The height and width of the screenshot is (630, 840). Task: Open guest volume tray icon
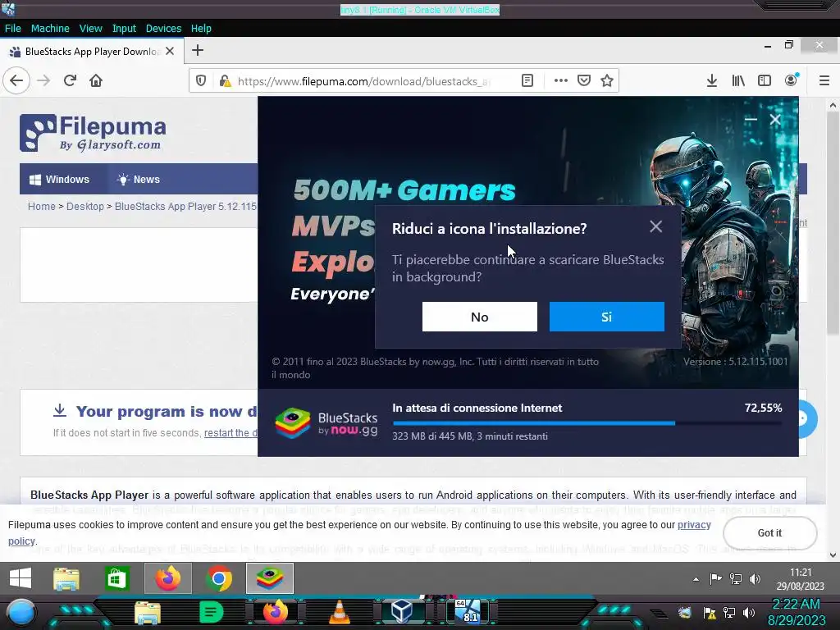(755, 579)
